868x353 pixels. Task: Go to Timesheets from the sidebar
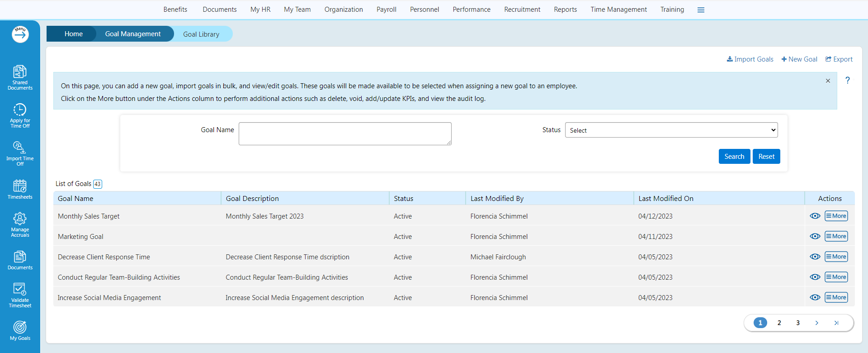pos(20,189)
